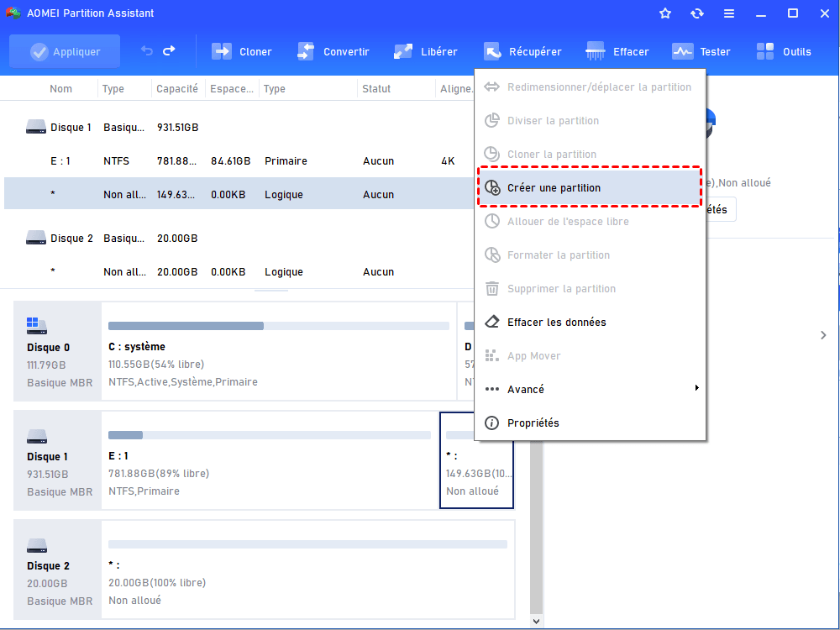Screen dimensions: 840x630
Task: Click the Cloner toolbar icon
Action: (x=222, y=51)
